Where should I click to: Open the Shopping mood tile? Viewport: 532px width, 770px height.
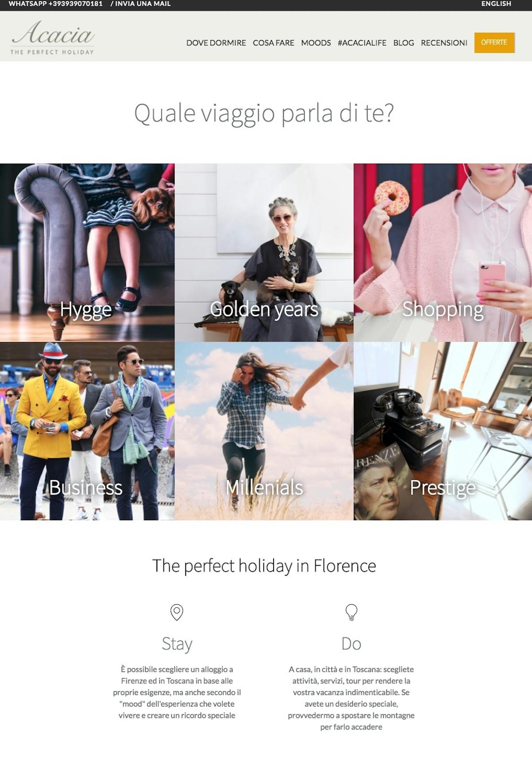tap(443, 253)
